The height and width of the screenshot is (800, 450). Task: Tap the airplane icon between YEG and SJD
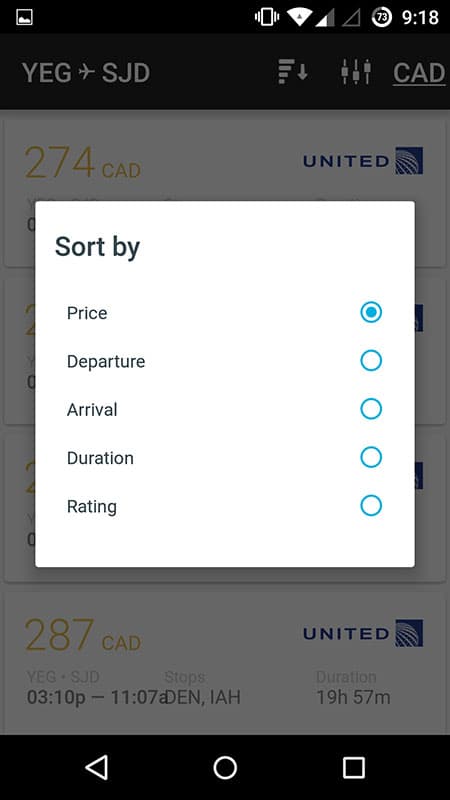[x=87, y=72]
